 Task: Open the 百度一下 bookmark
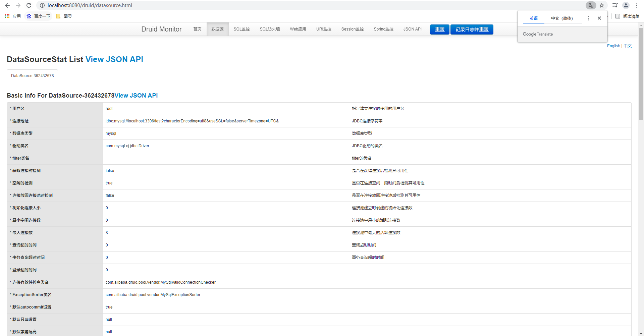[39, 16]
